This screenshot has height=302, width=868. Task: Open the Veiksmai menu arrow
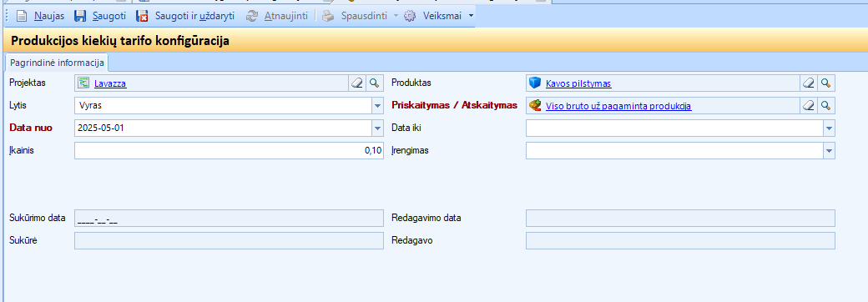(471, 16)
